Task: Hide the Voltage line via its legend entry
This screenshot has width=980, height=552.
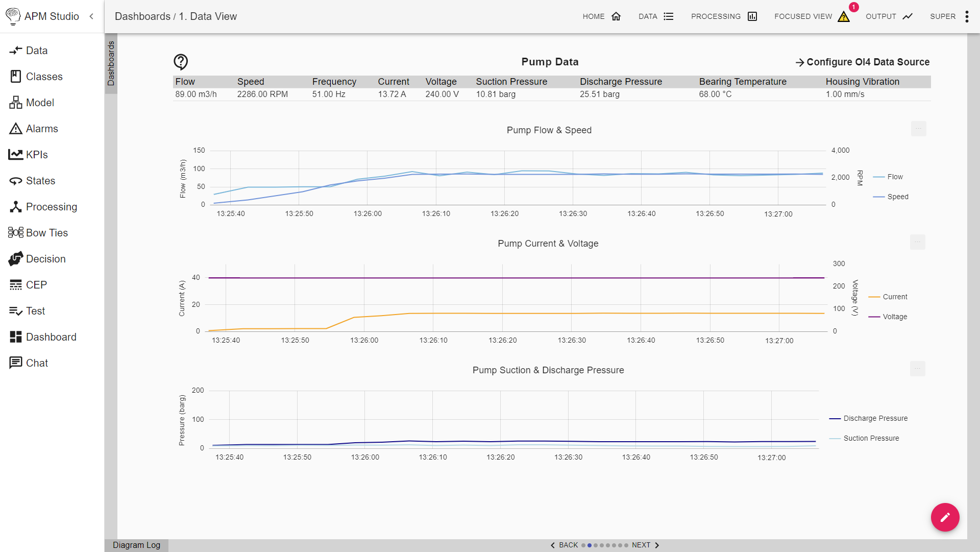Action: click(894, 317)
